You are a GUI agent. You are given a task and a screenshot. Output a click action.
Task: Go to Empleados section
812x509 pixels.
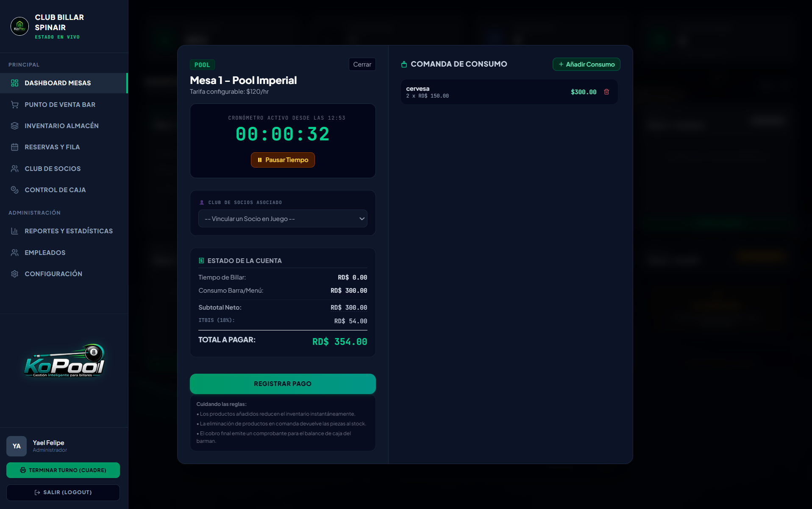64,252
